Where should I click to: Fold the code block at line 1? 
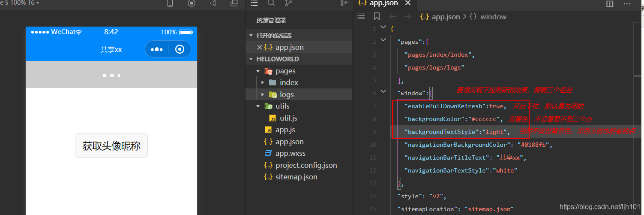coord(383,27)
